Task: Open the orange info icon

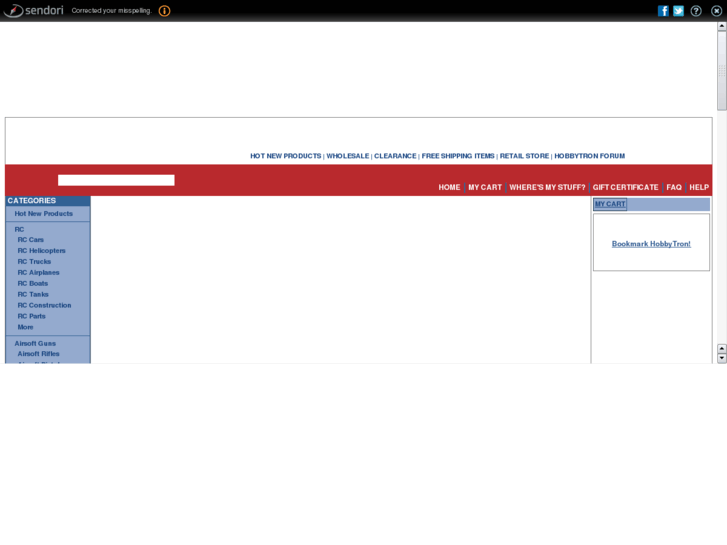Action: click(164, 11)
